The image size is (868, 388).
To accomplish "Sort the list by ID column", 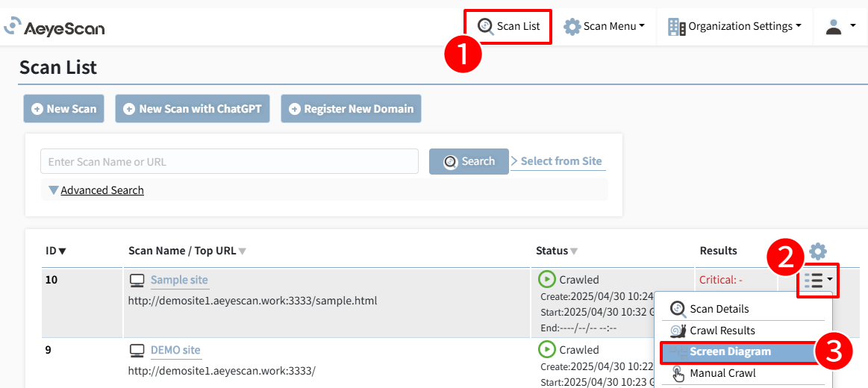I will click(55, 251).
